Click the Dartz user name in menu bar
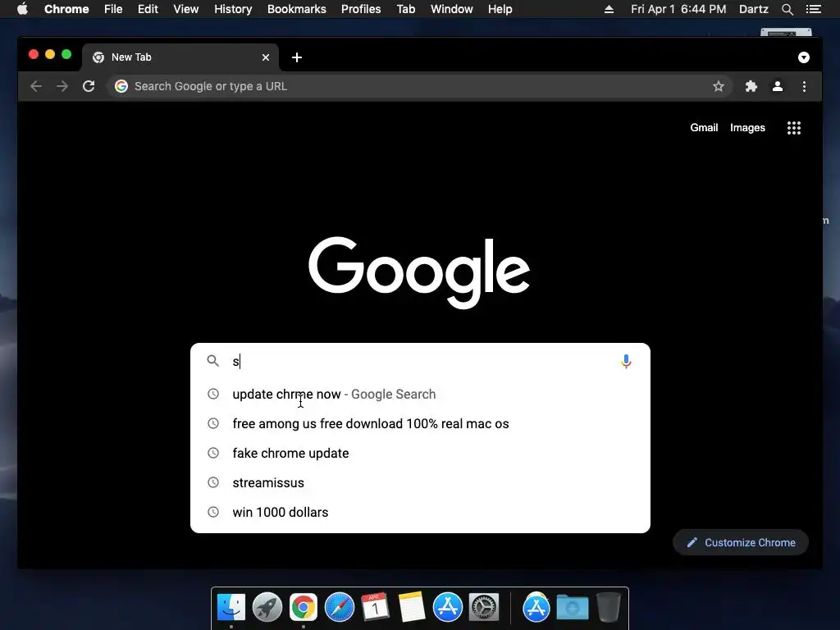This screenshot has height=630, width=840. click(754, 9)
